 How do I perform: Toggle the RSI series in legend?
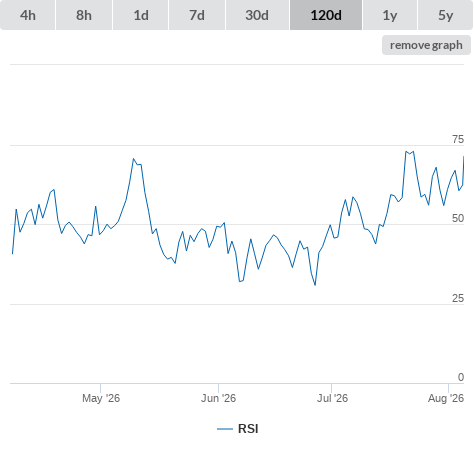(x=248, y=429)
